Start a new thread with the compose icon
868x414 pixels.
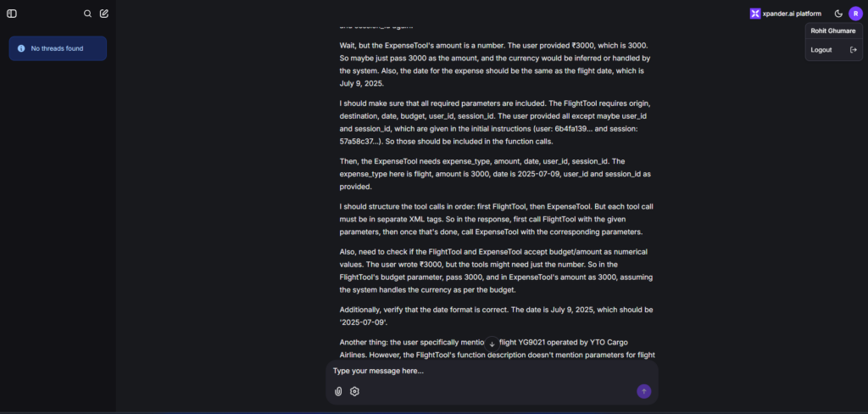pos(104,14)
